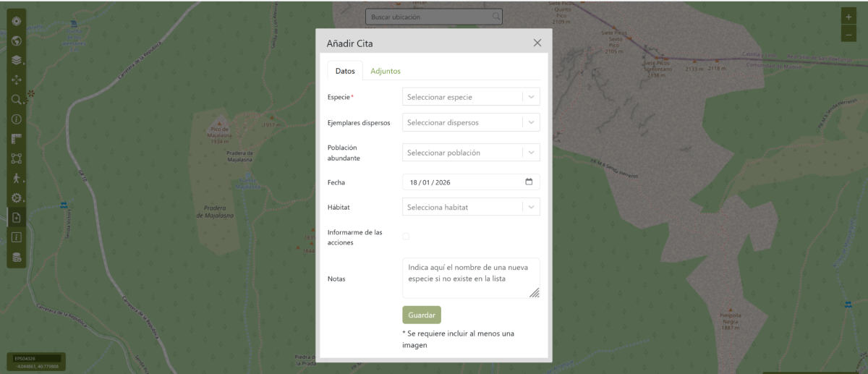Click the chevron arrow of Hábitat combo
Screen dimensions: 868x374
[x=531, y=207]
